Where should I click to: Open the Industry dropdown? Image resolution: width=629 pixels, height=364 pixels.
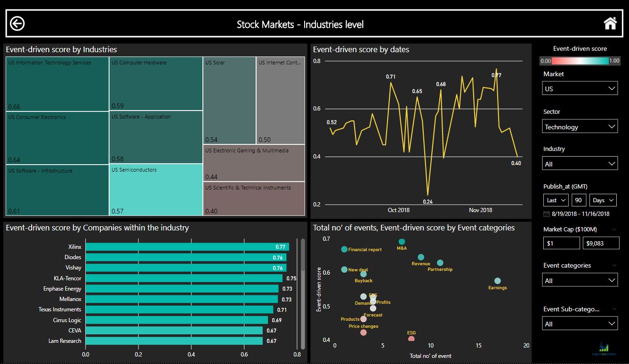point(580,164)
